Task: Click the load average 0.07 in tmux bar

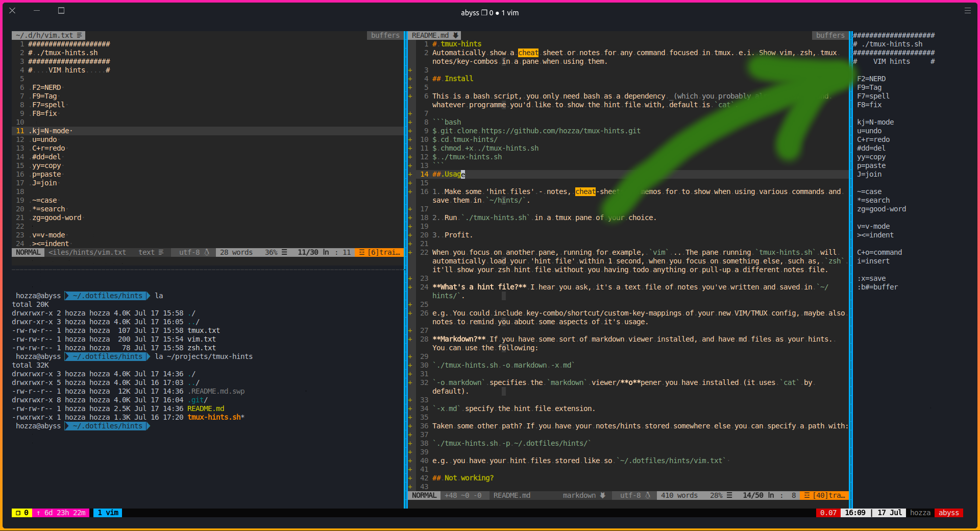Action: pyautogui.click(x=828, y=513)
